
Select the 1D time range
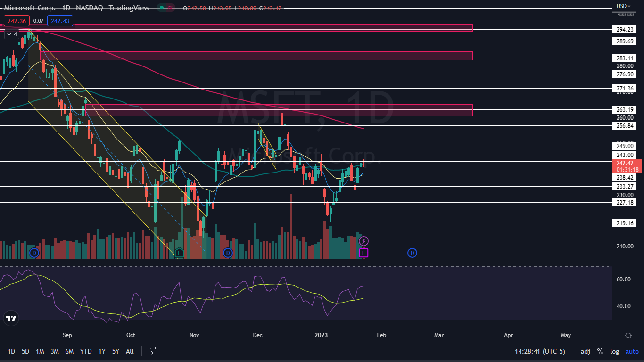click(11, 351)
